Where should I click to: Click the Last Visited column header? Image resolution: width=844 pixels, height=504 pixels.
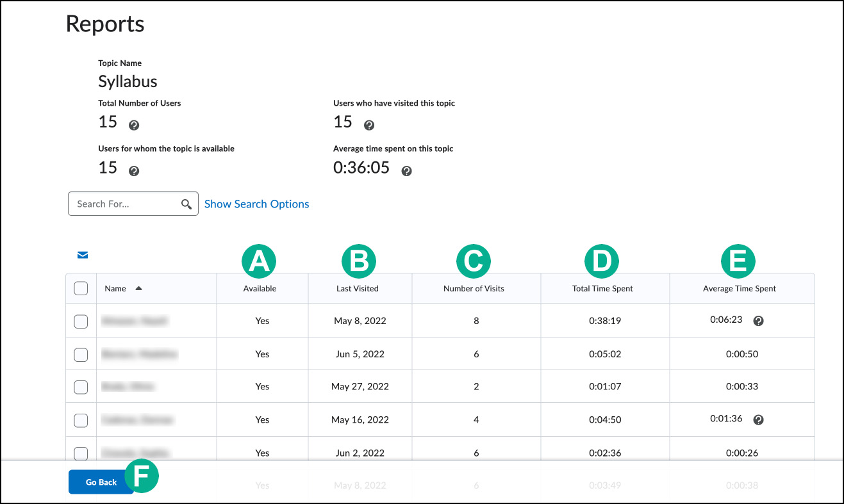[x=358, y=289]
